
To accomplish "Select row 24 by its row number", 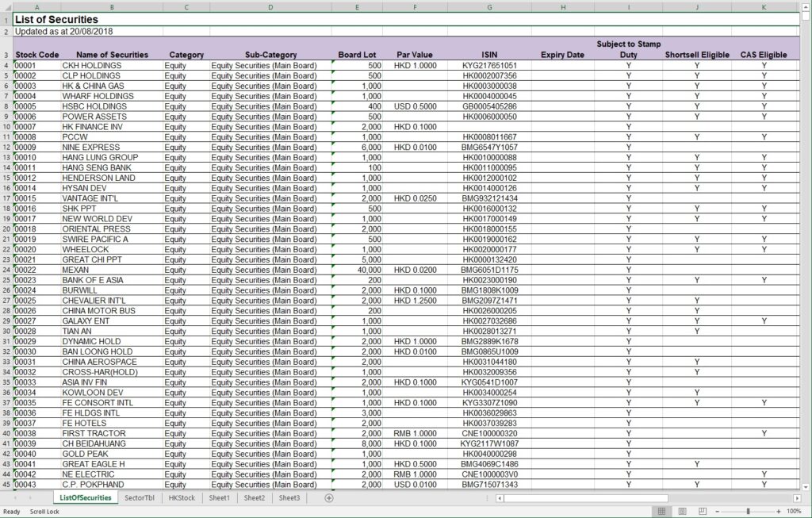I will coord(6,270).
